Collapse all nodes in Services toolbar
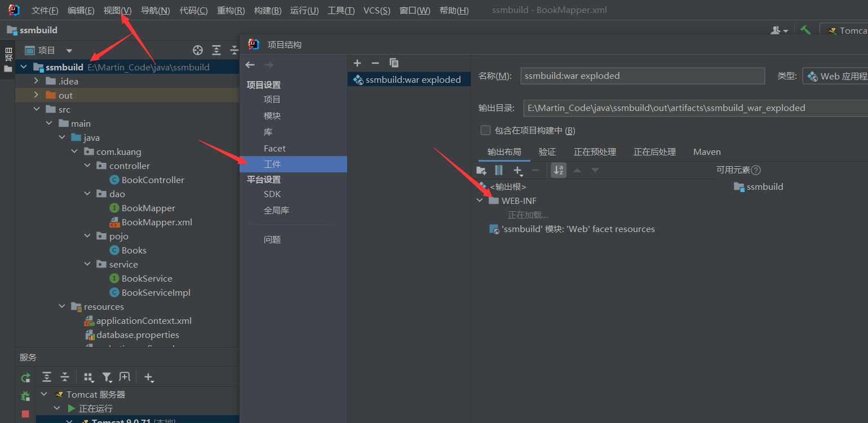The height and width of the screenshot is (423, 868). coord(65,377)
